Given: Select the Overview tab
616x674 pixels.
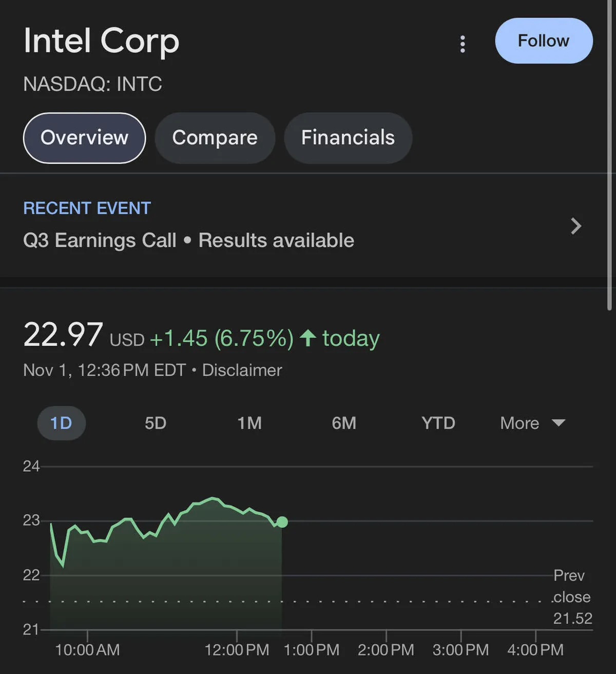Looking at the screenshot, I should point(85,138).
